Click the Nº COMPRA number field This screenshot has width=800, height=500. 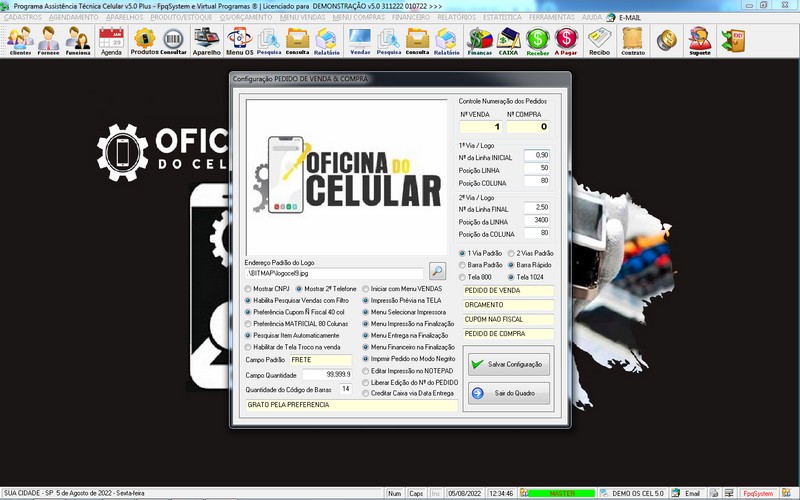tap(528, 127)
